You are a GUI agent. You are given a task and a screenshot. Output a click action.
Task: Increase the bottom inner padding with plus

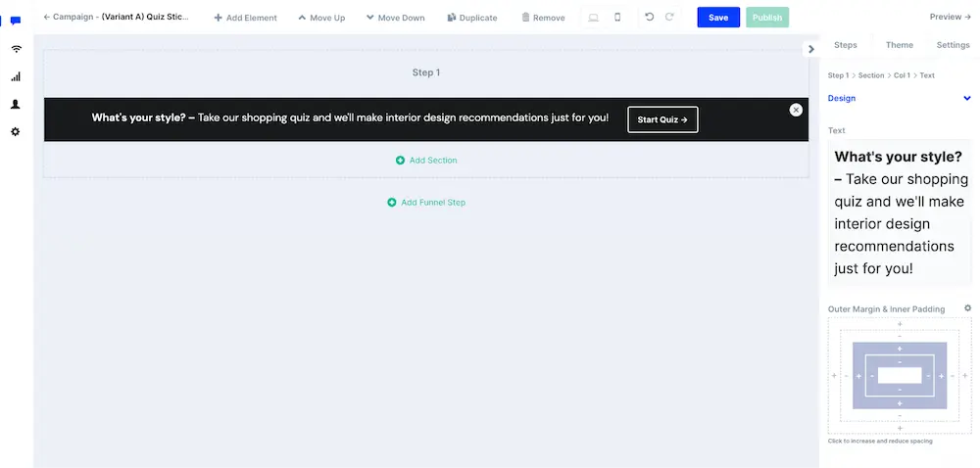click(x=900, y=403)
